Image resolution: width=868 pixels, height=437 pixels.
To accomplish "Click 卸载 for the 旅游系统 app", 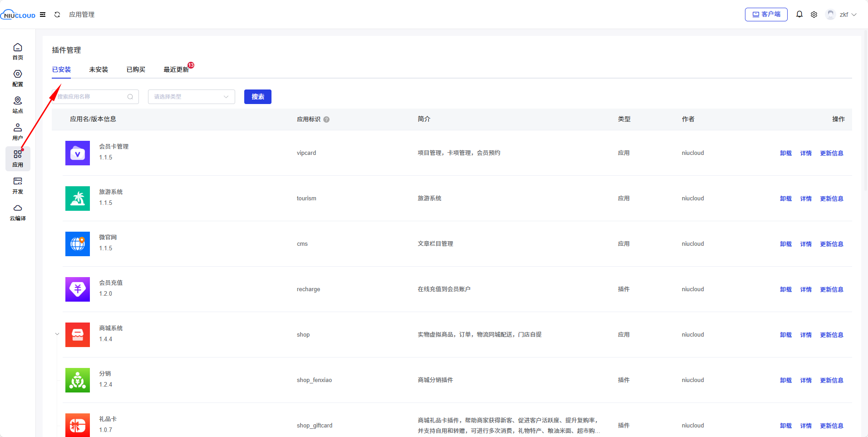I will 785,199.
